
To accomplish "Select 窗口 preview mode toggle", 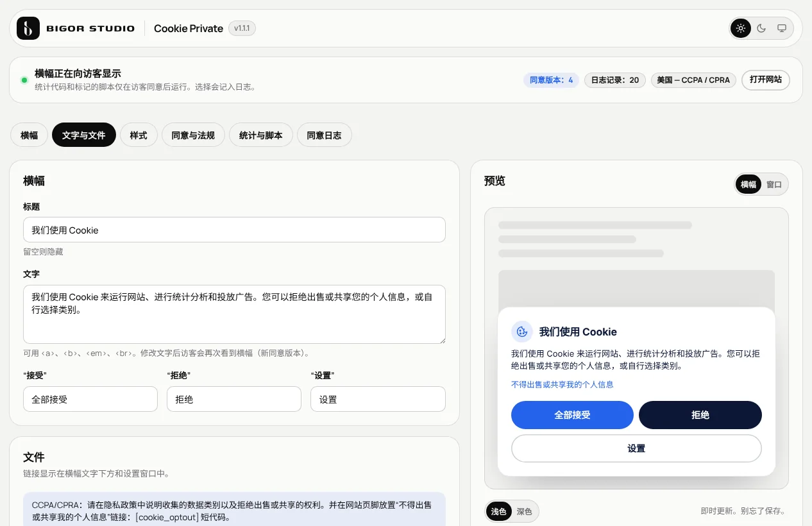I will click(774, 184).
